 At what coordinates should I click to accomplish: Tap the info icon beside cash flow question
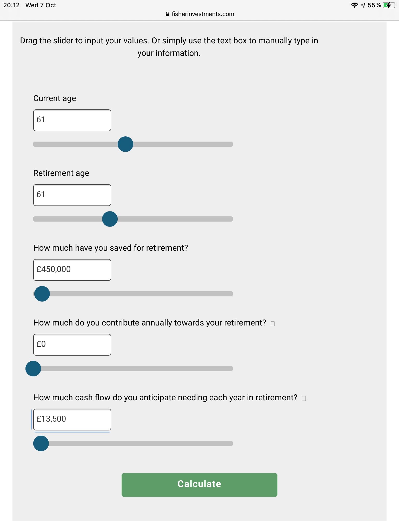(304, 398)
